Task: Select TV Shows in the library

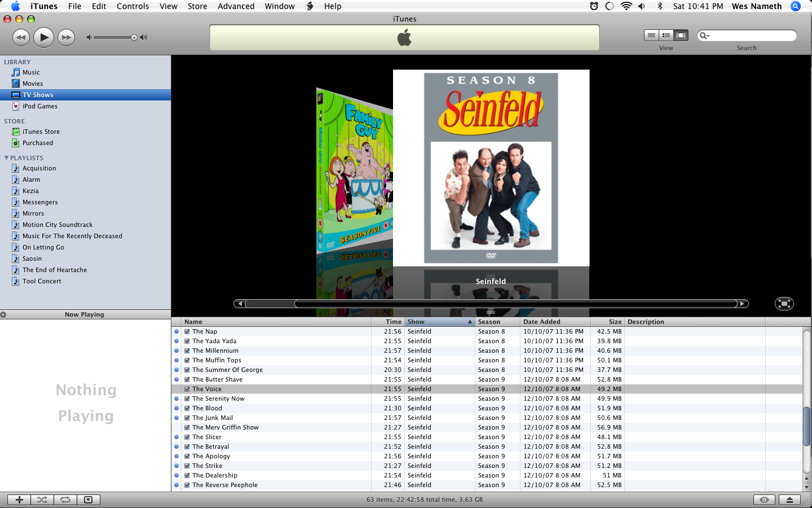Action: click(x=85, y=95)
